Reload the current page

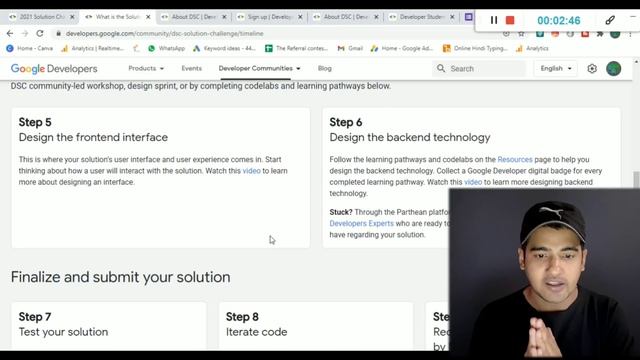[x=40, y=33]
